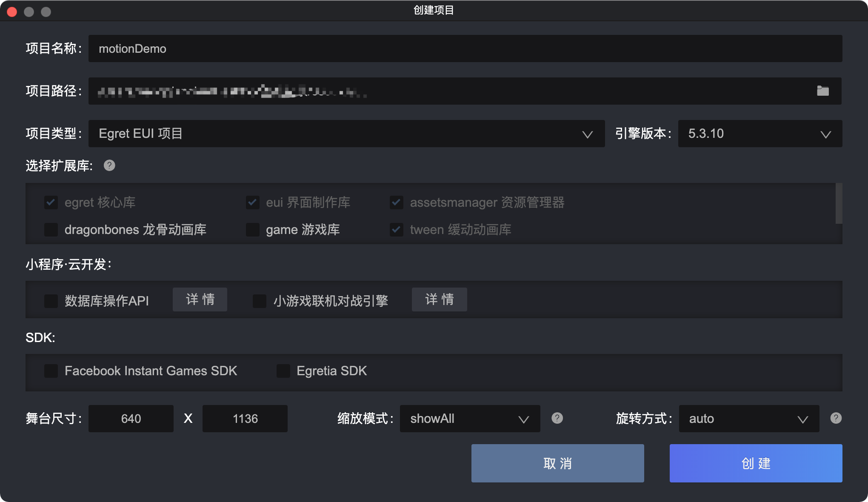
Task: Check the game 游戏库 option
Action: [253, 230]
